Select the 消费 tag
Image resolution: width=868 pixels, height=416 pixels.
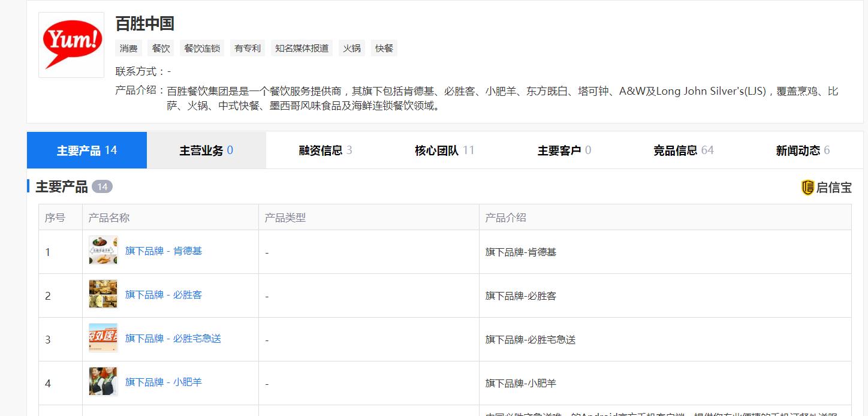pyautogui.click(x=128, y=49)
